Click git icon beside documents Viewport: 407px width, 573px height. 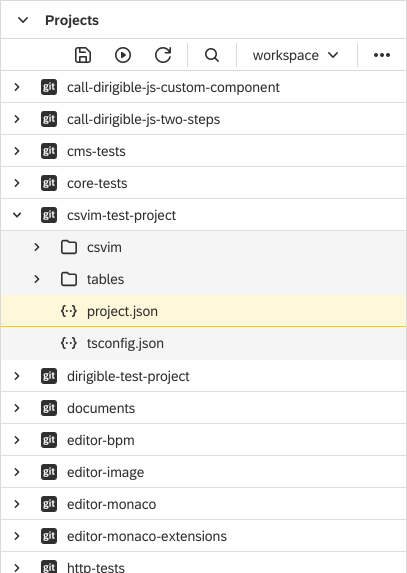pyautogui.click(x=49, y=408)
